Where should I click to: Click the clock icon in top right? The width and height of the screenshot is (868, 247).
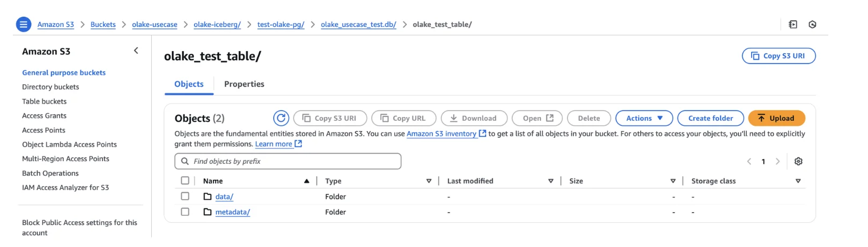(x=812, y=24)
